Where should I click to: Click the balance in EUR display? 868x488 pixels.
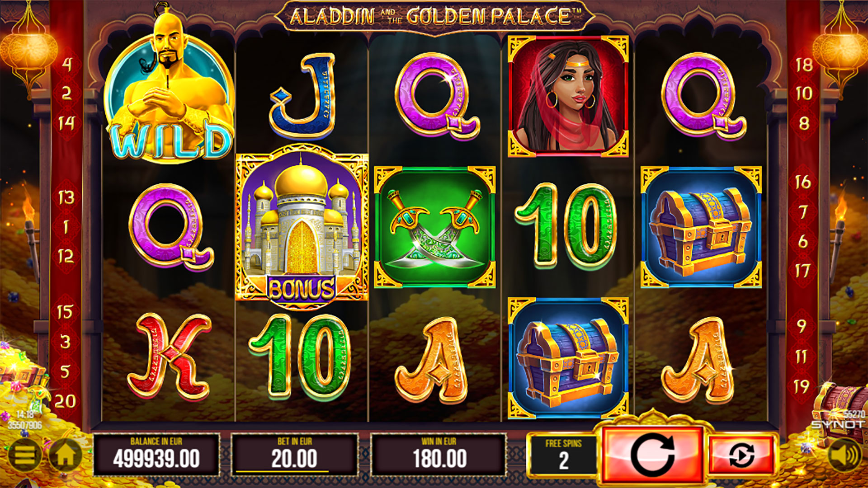[156, 454]
